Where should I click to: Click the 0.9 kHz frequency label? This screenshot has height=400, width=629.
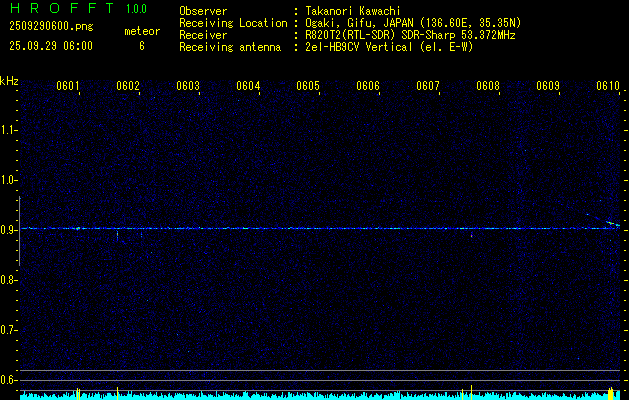click(x=8, y=230)
